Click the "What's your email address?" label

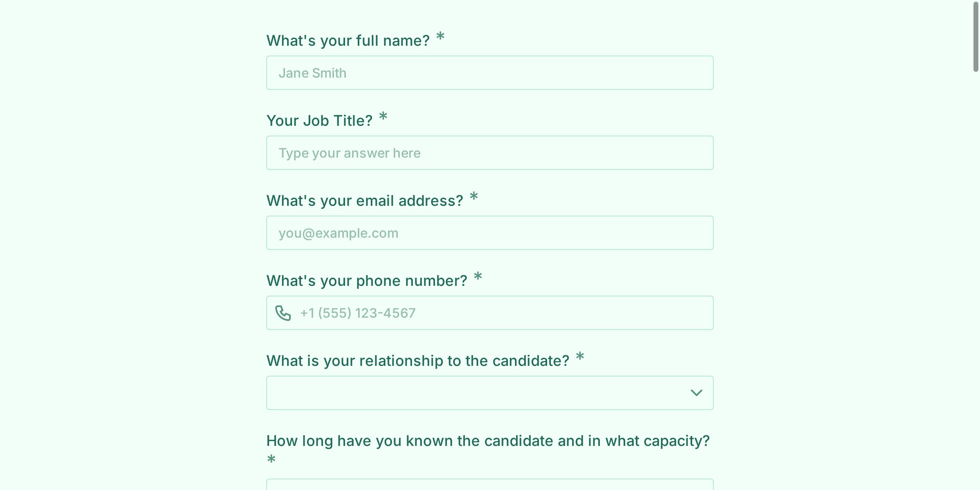(x=365, y=201)
